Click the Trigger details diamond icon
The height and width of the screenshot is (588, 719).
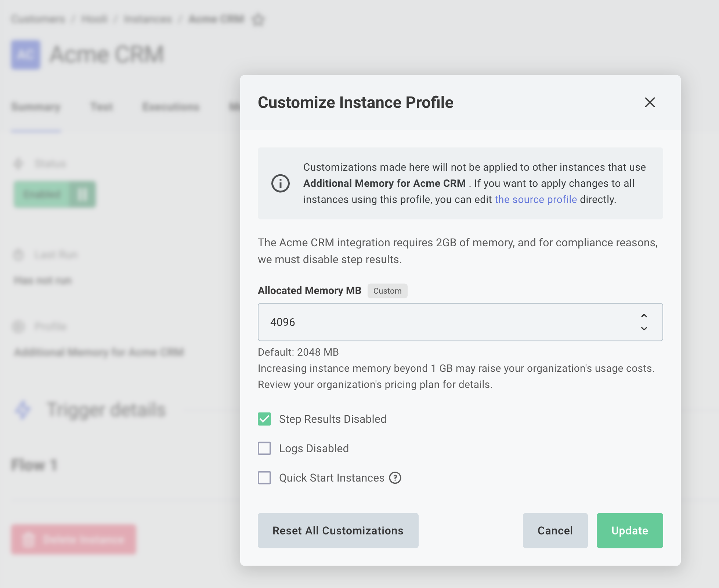point(22,410)
